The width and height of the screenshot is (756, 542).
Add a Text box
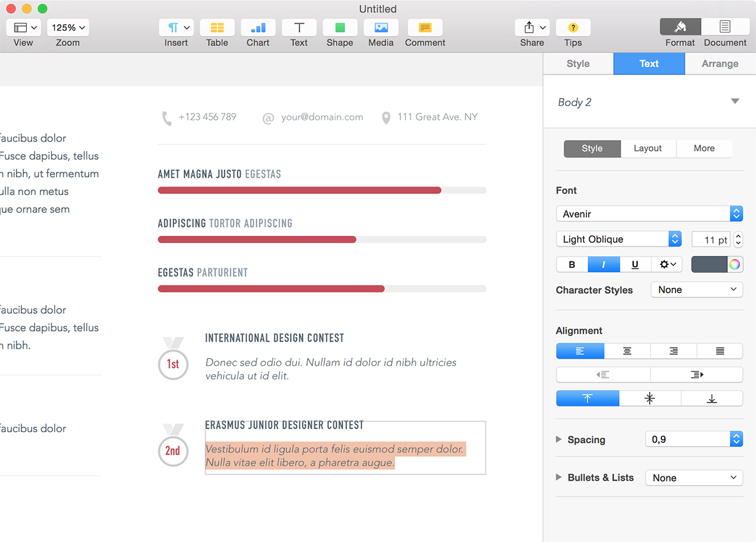(x=299, y=28)
